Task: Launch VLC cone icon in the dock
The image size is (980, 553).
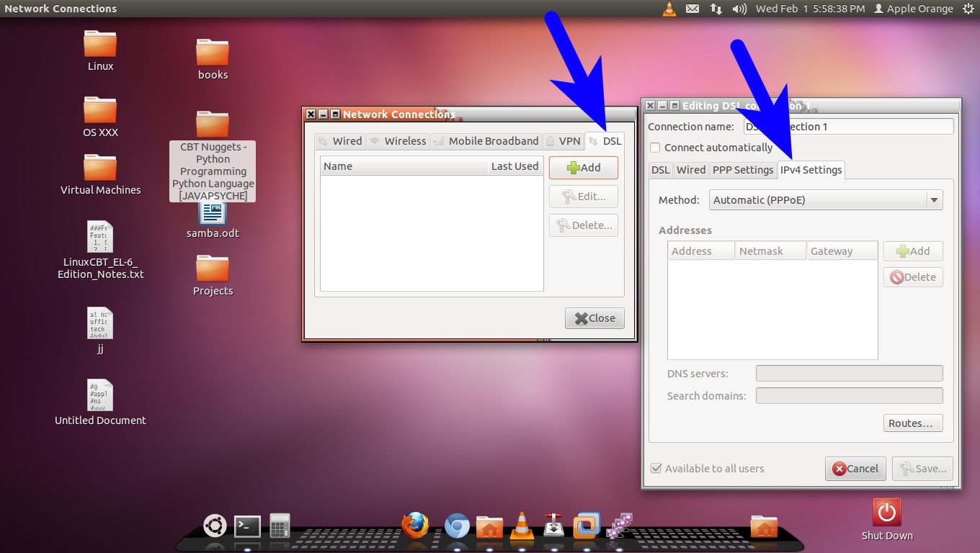Action: [522, 526]
